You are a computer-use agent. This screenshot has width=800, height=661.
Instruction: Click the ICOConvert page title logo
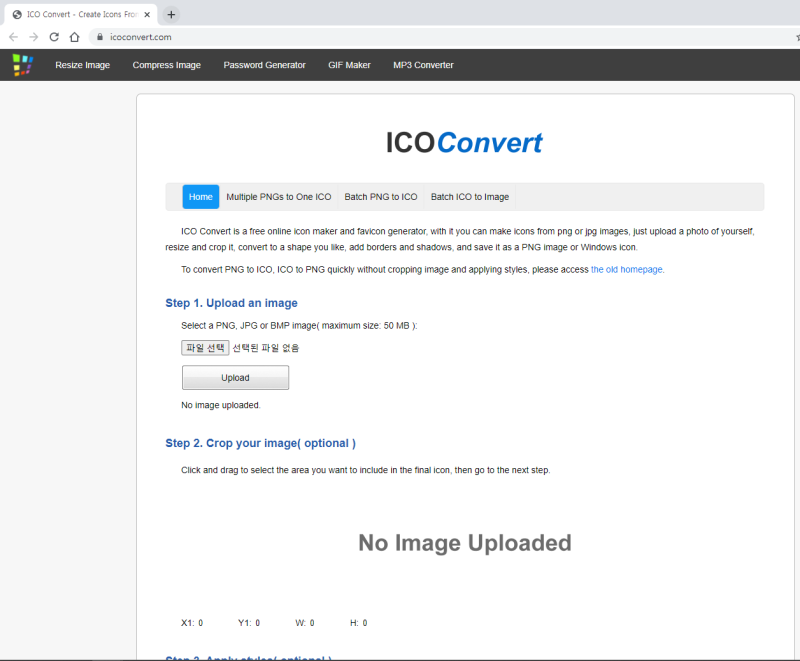(x=464, y=142)
